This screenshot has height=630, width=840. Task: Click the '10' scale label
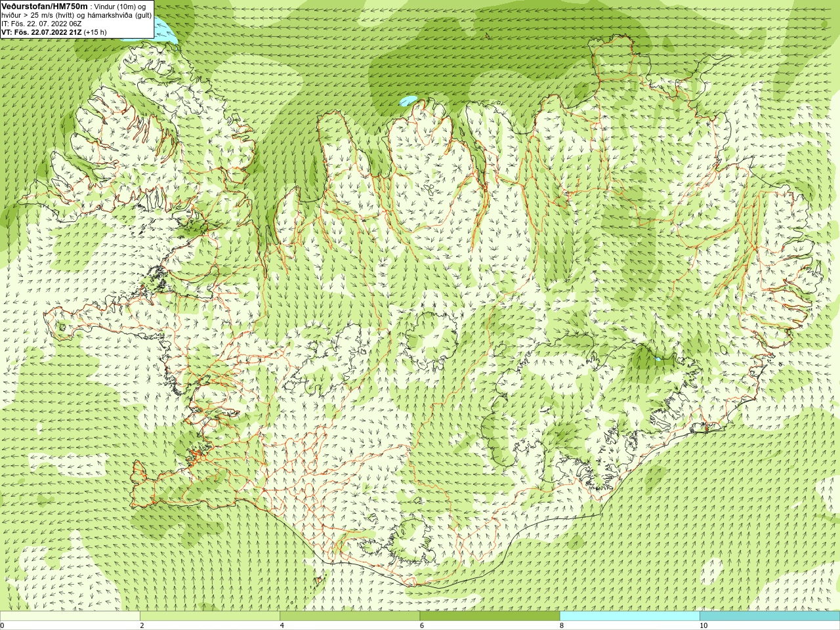click(x=703, y=625)
